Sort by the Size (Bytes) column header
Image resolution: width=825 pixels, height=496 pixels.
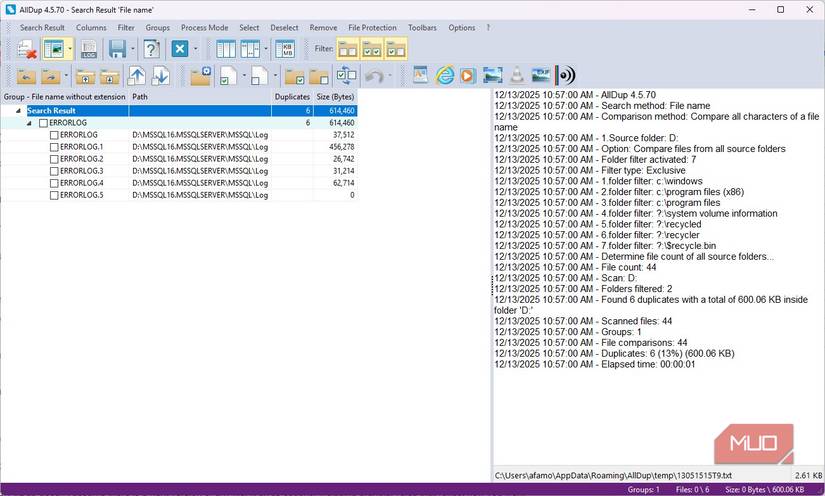(335, 97)
